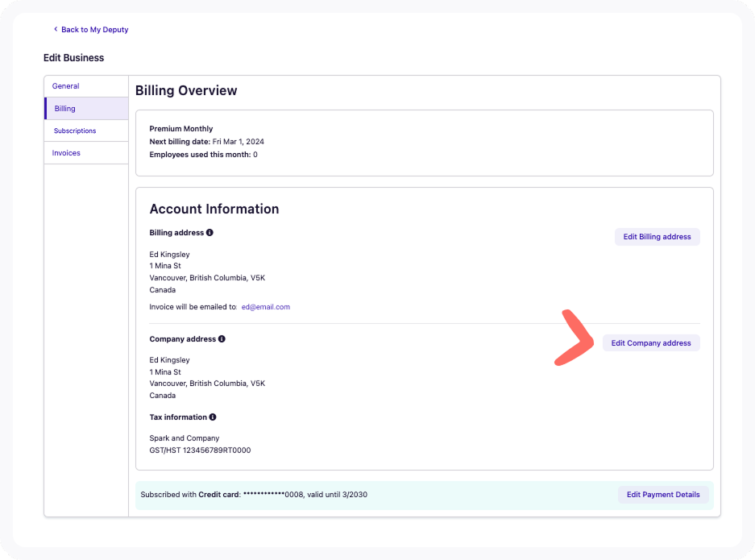Click the red arrow pointer annotation
755x560 pixels.
pyautogui.click(x=575, y=338)
